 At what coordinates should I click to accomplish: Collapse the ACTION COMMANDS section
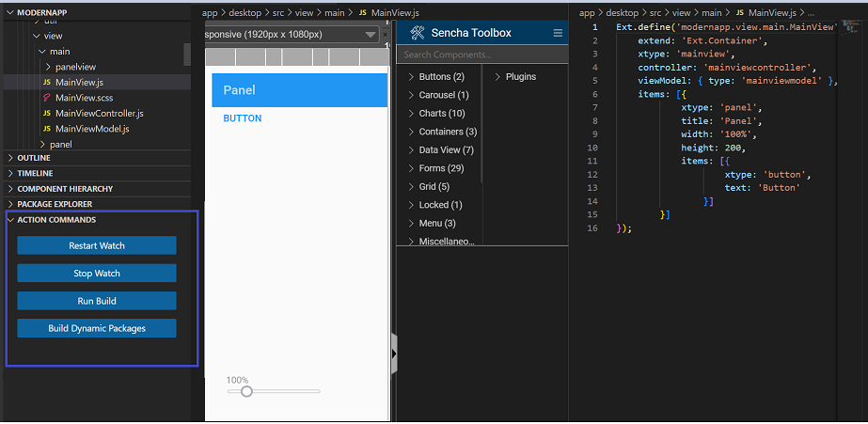(x=55, y=220)
